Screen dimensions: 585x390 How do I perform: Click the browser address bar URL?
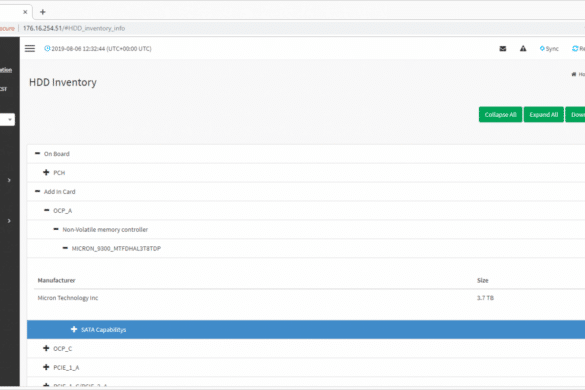point(74,28)
